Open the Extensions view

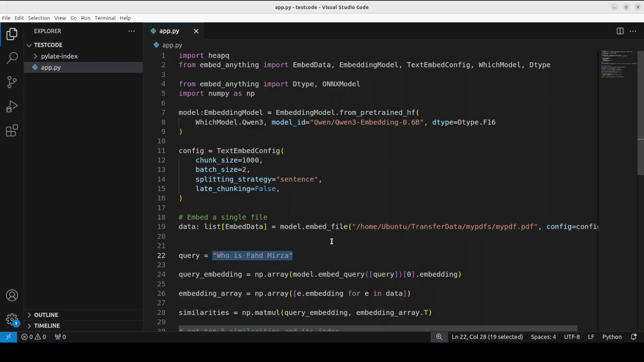click(12, 131)
